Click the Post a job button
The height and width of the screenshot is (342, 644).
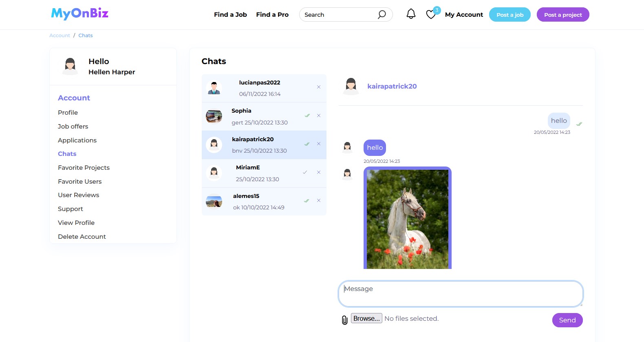pyautogui.click(x=510, y=15)
